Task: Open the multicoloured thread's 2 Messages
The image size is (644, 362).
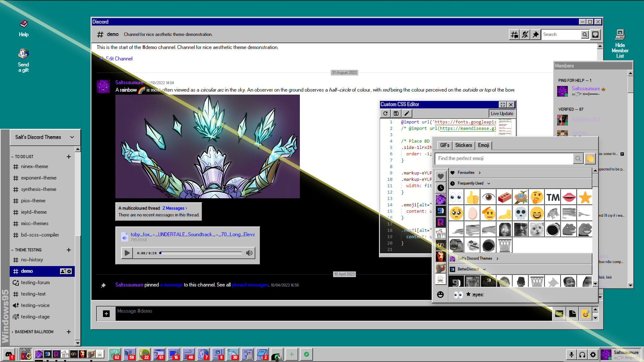Action: [174, 208]
